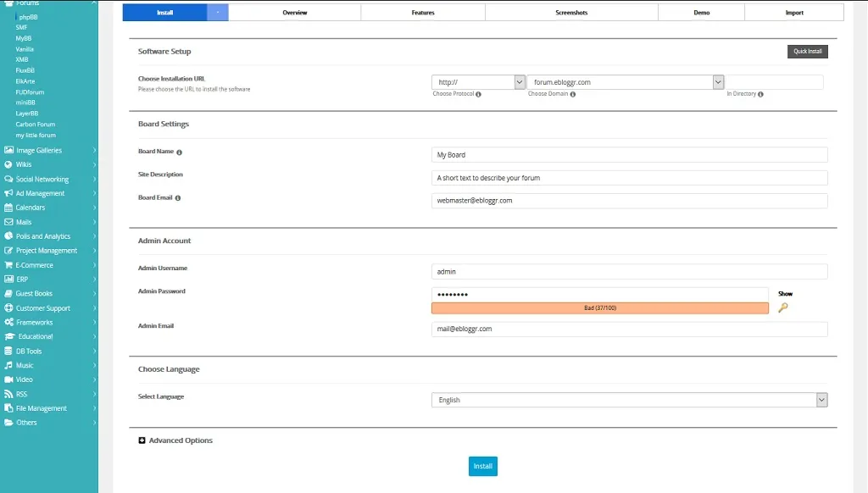Open the Music note icon

[x=8, y=365]
